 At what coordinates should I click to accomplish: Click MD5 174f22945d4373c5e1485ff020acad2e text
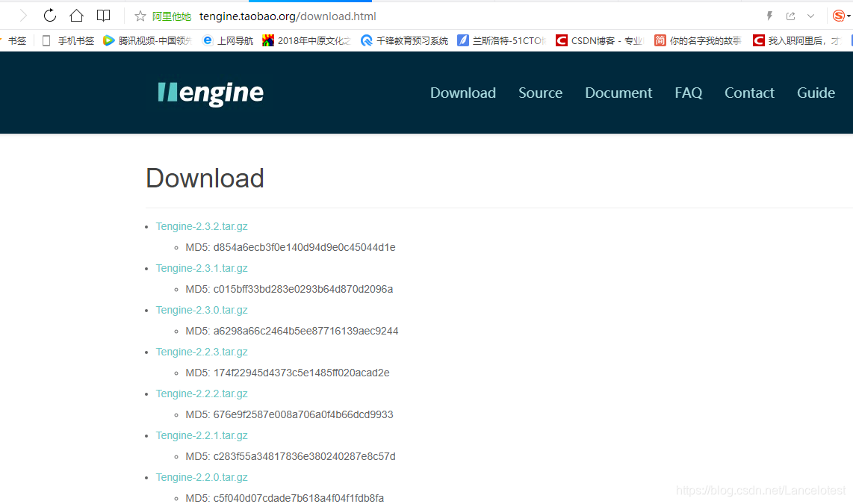pos(288,373)
